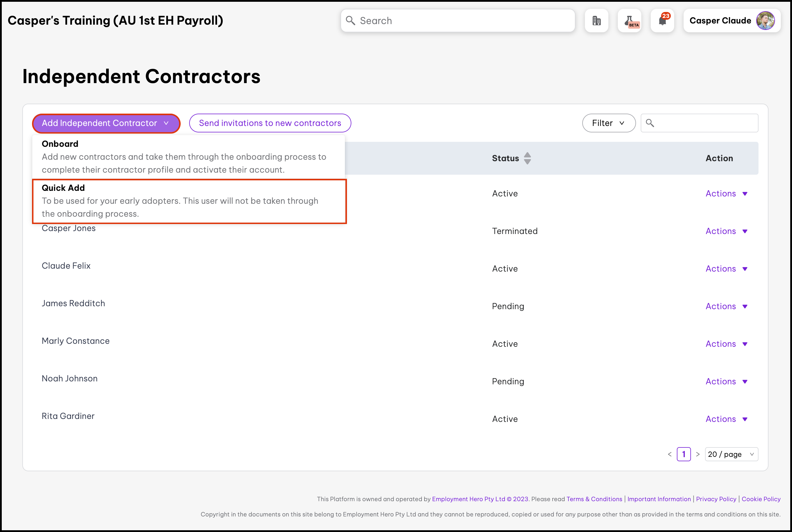Open the Filter dropdown
792x532 pixels.
tap(608, 123)
